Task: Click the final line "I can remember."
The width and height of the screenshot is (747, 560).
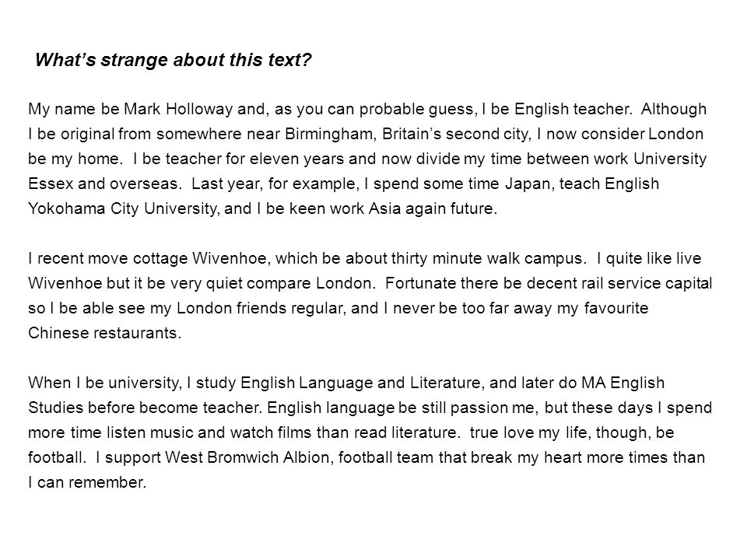Action: pos(86,482)
